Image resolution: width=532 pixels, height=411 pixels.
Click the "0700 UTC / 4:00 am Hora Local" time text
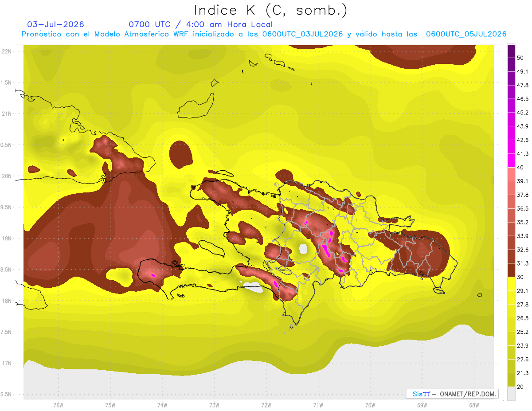click(200, 24)
